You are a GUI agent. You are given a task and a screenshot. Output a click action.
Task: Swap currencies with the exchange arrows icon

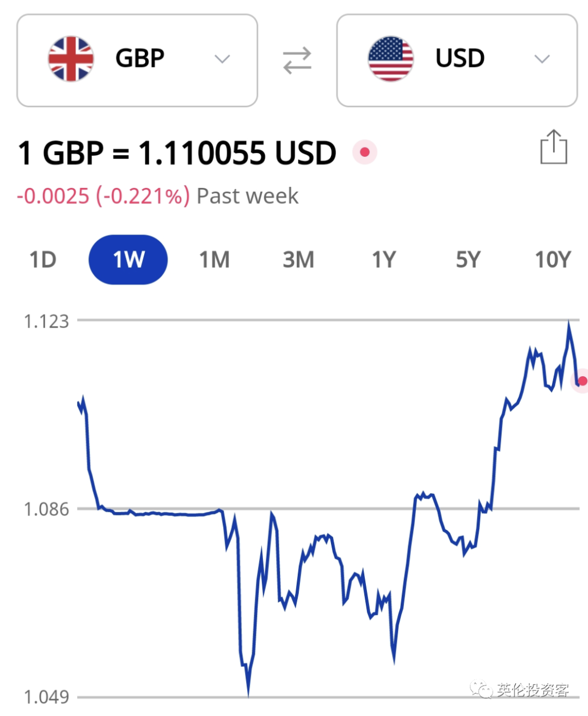point(297,60)
